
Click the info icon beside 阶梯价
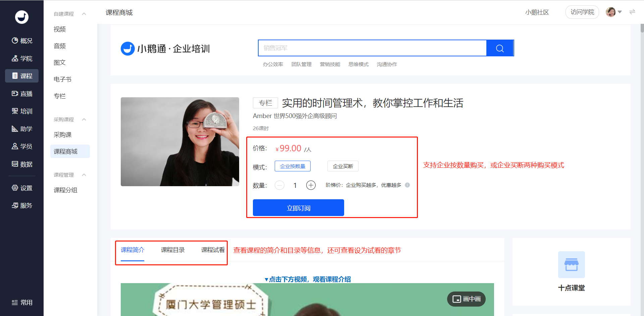click(407, 185)
